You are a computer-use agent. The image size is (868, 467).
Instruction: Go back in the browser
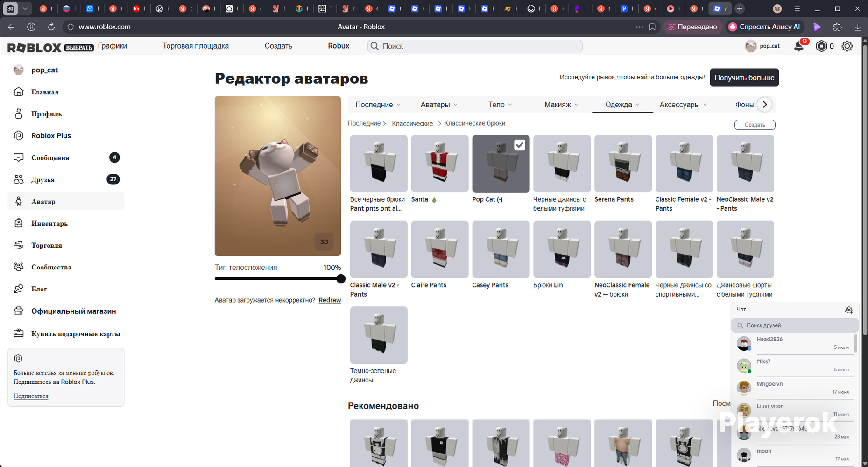pyautogui.click(x=11, y=27)
